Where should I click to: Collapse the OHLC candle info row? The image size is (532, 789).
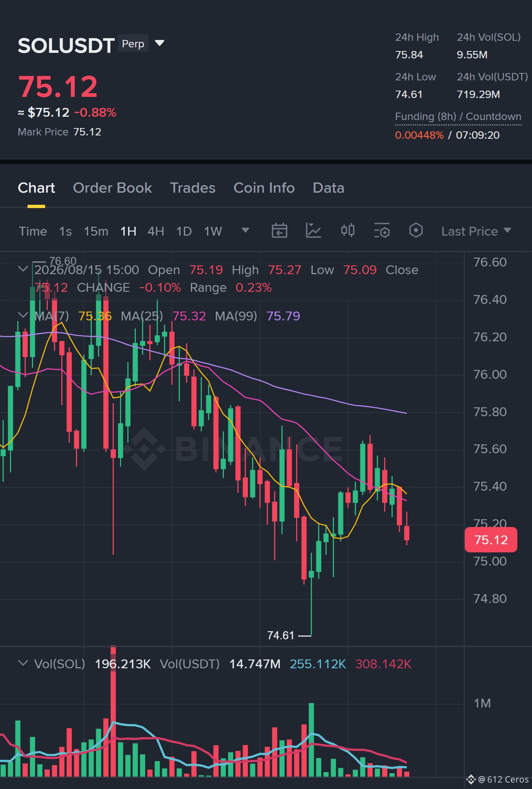point(23,269)
